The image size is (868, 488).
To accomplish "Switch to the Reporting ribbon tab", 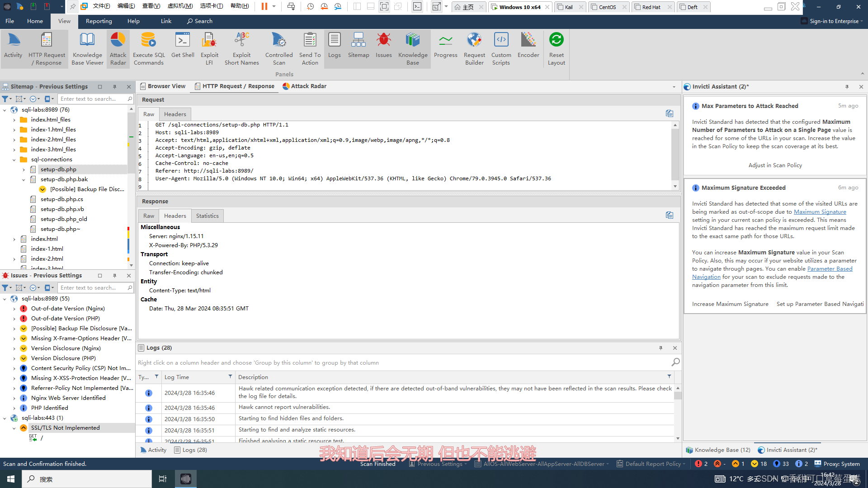I will (99, 21).
